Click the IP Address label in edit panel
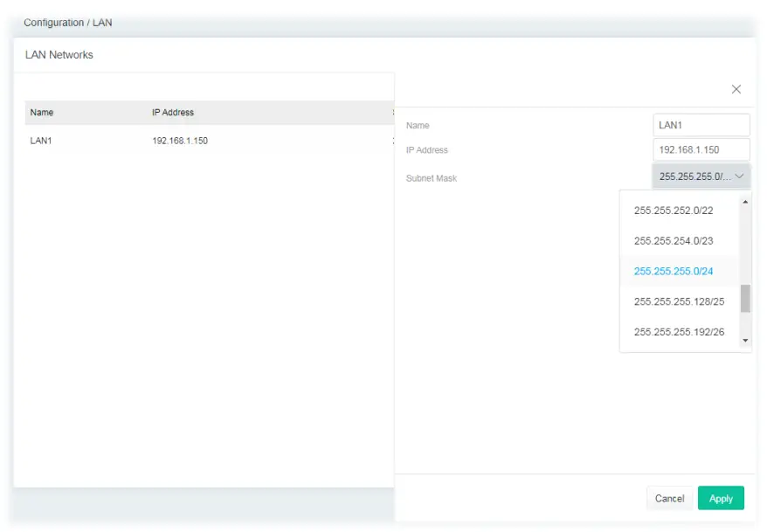The image size is (767, 532). point(426,150)
